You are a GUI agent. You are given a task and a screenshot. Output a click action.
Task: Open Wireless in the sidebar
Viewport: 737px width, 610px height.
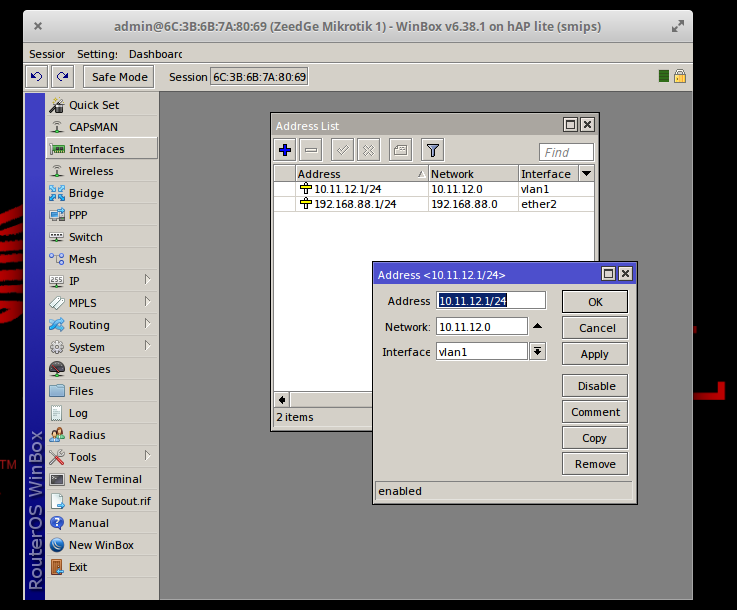(102, 171)
